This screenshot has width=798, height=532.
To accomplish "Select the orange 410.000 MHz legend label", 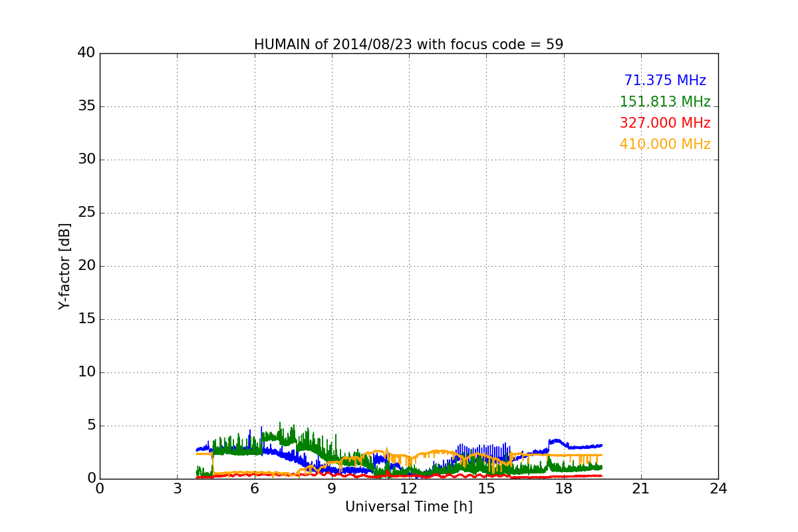I will point(665,144).
